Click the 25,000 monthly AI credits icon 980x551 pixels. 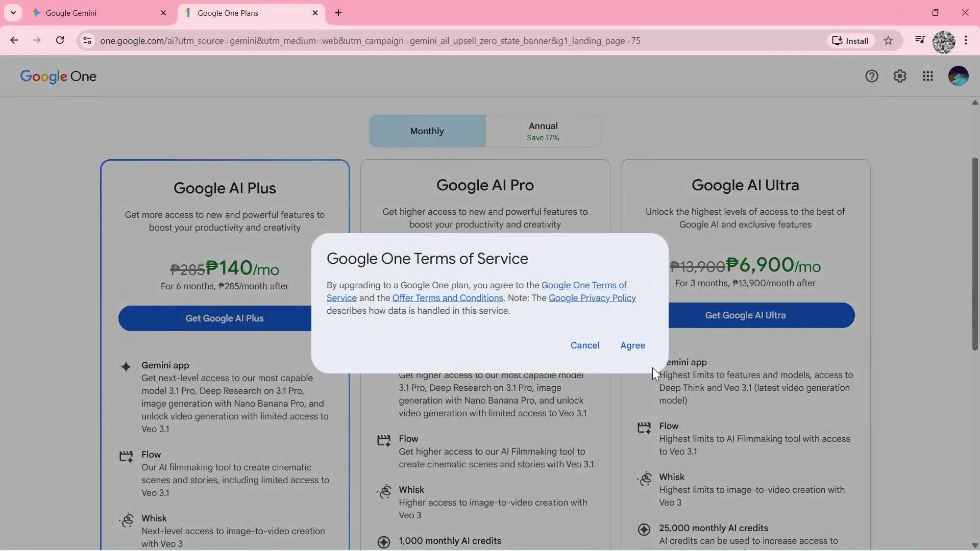[644, 530]
